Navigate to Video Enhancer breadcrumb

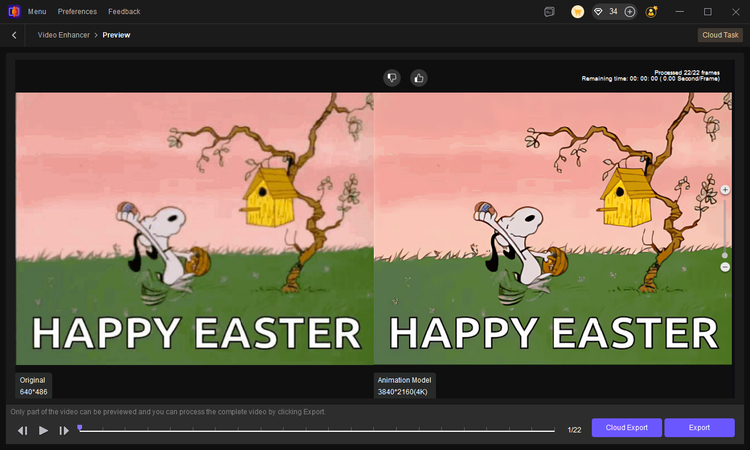(64, 35)
